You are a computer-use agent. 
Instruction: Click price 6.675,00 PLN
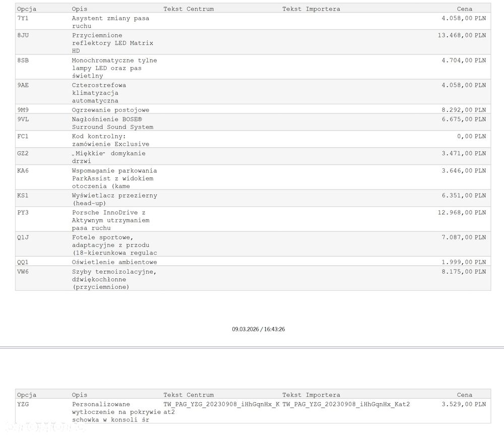coord(464,119)
